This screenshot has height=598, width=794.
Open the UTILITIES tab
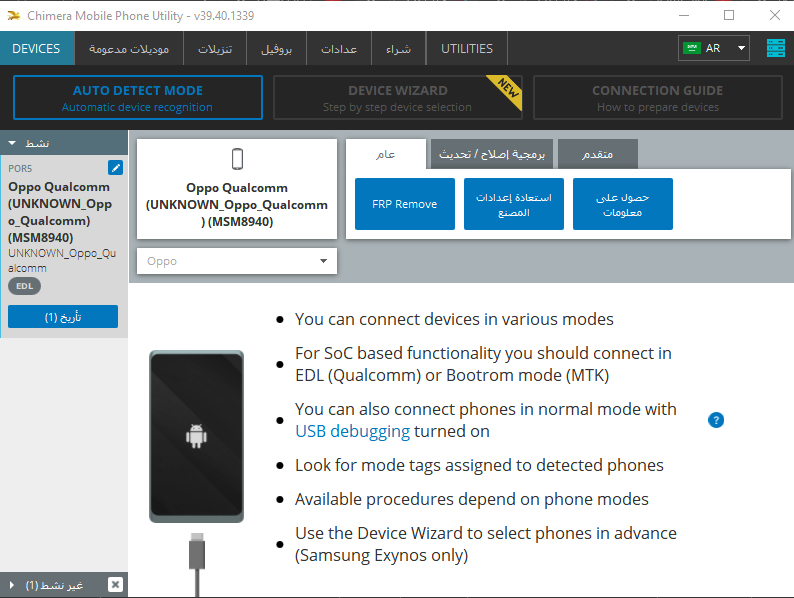click(x=466, y=49)
